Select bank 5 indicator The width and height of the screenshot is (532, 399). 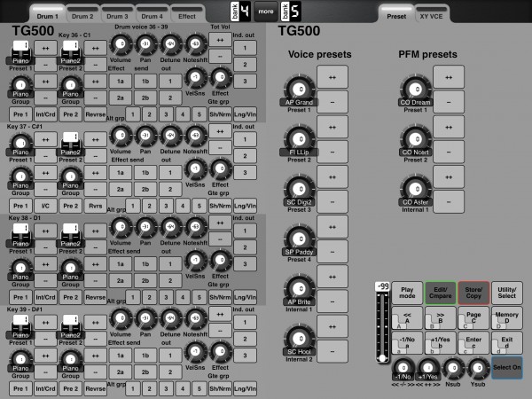click(291, 12)
